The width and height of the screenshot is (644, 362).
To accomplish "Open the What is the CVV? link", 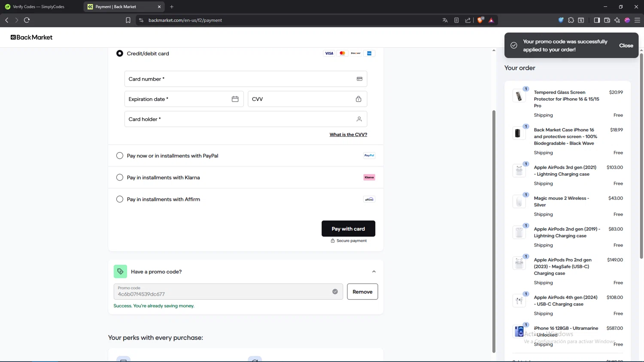I will point(348,135).
